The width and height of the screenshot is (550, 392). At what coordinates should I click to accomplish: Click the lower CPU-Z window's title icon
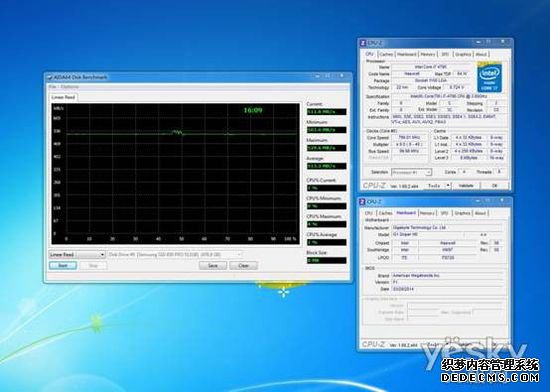(362, 202)
